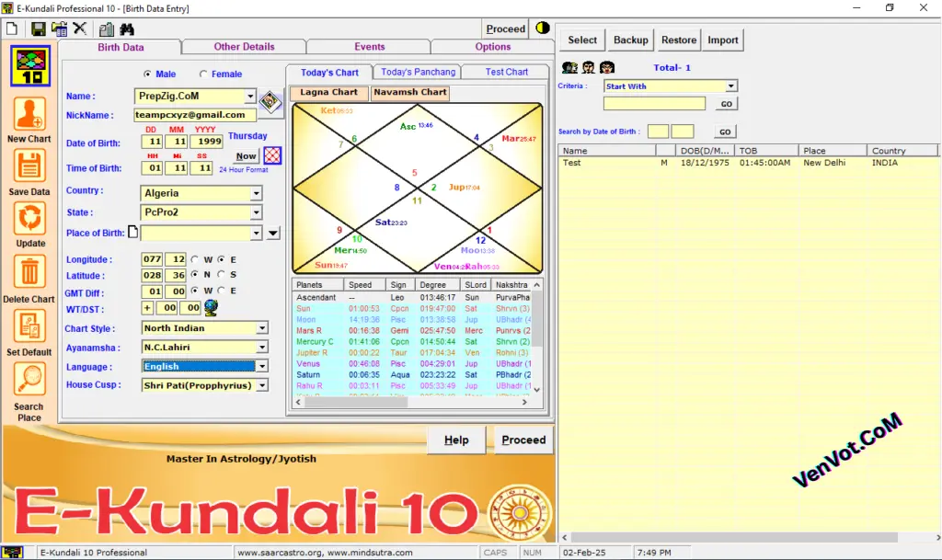This screenshot has width=942, height=560.
Task: Click the Search Place magnifier icon
Action: pos(29,380)
